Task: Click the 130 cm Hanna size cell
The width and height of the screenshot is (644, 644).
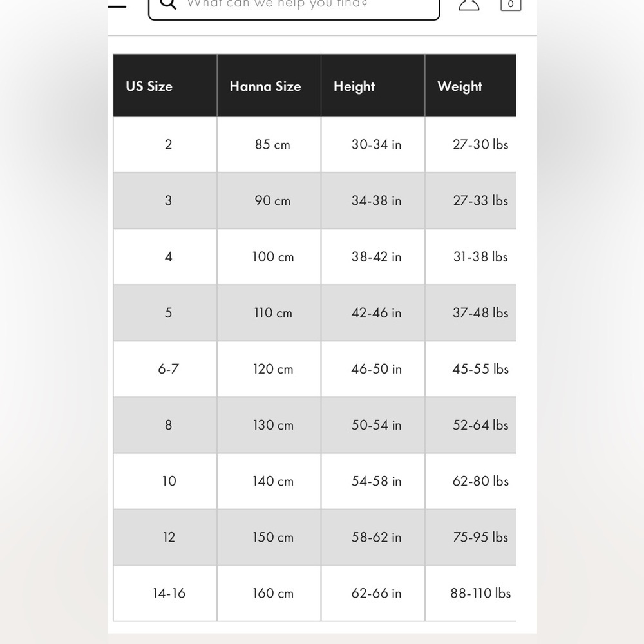Action: tap(269, 425)
